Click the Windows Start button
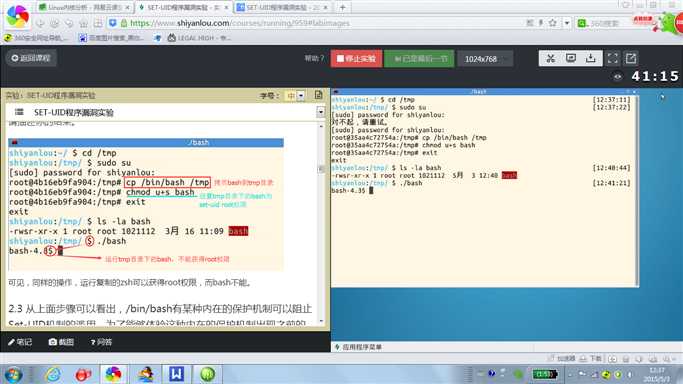683x384 pixels. [13, 374]
